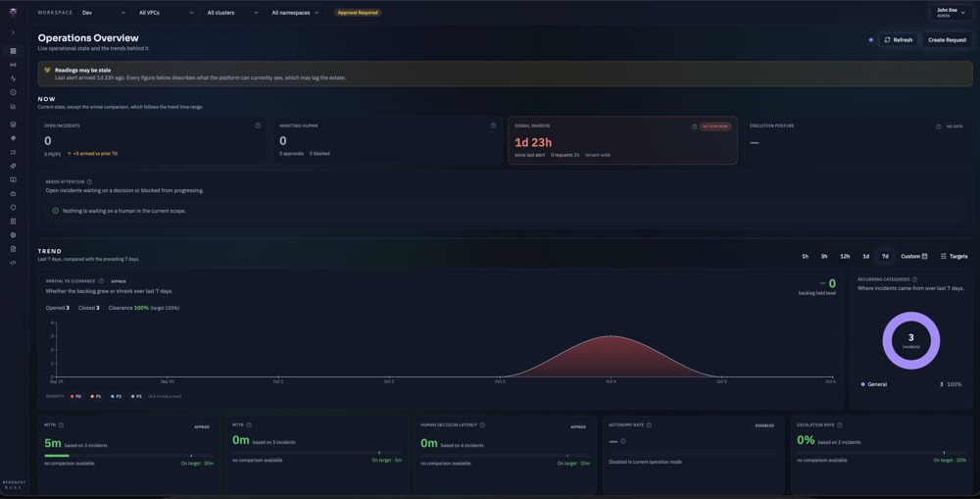Click the app logo in the sidebar
980x499 pixels.
click(x=13, y=13)
